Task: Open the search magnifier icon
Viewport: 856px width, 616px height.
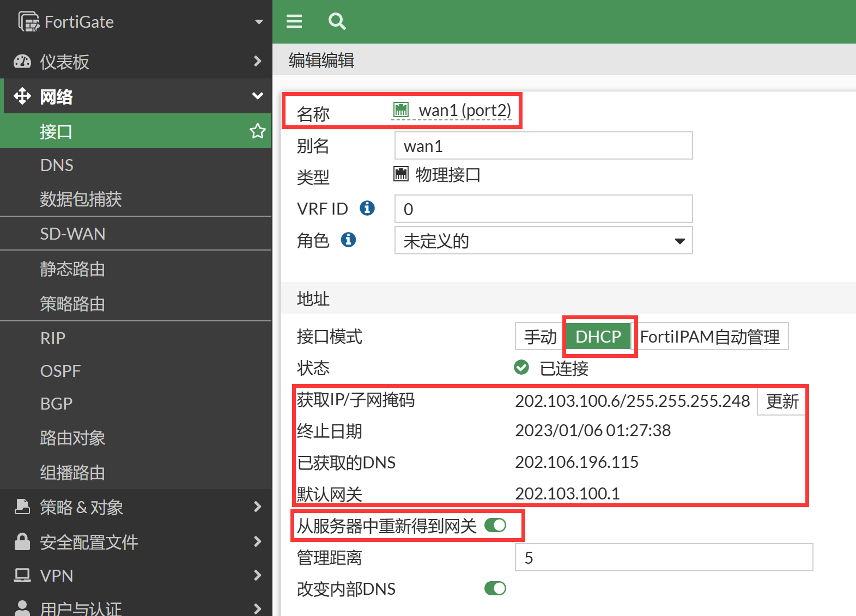Action: coord(337,21)
